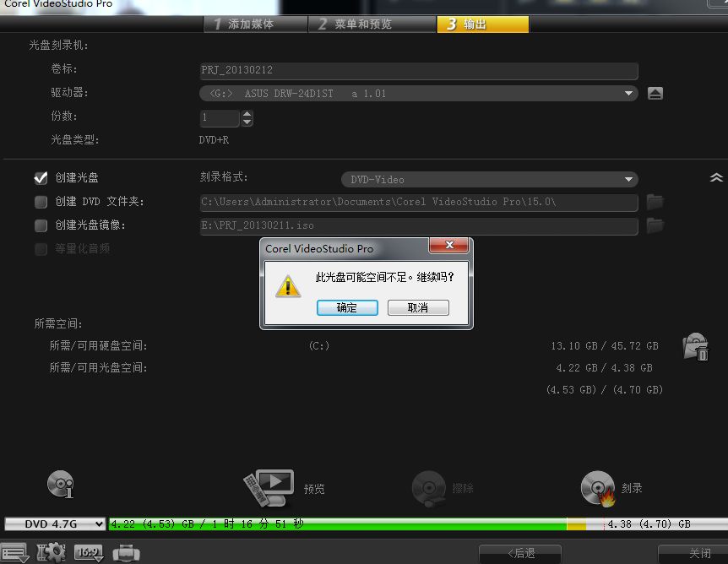Browse folder for disc image path
Viewport: 728px width, 564px height.
[x=655, y=225]
